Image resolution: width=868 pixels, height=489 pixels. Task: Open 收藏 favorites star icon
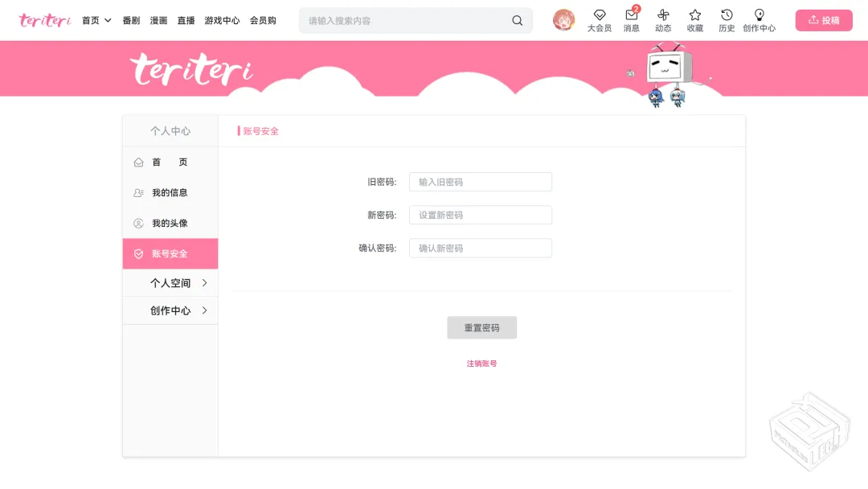[x=694, y=20]
